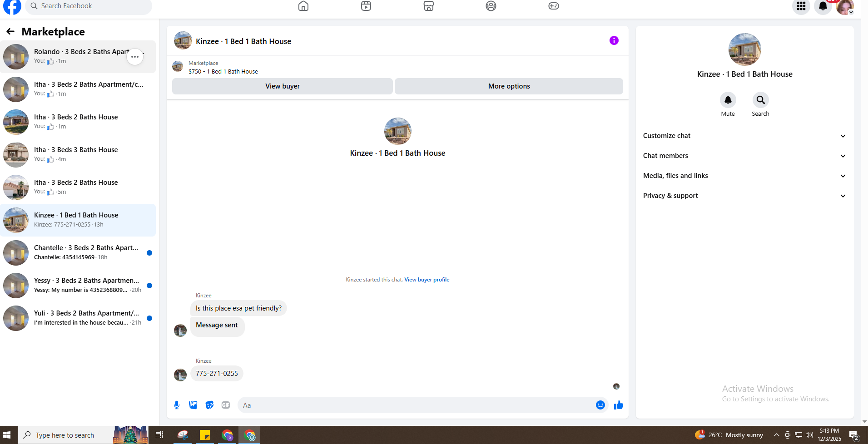The height and width of the screenshot is (444, 868).
Task: Search in conversation with magnifier icon
Action: (x=761, y=100)
